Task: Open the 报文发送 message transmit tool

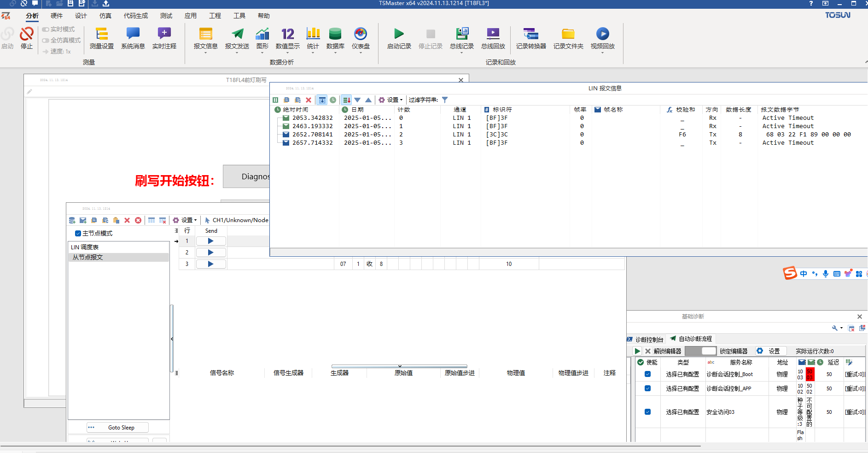Action: click(x=237, y=38)
